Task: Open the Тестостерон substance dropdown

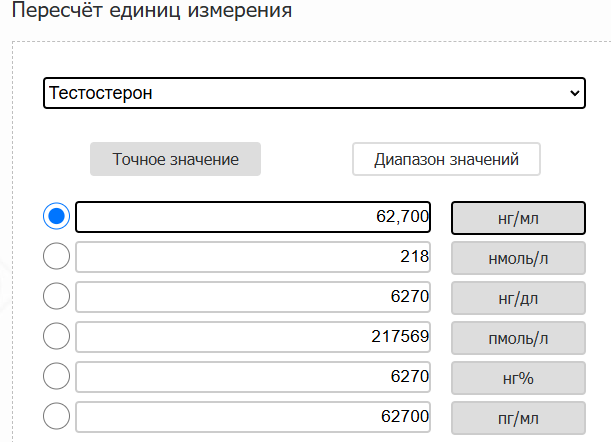Action: pos(314,93)
